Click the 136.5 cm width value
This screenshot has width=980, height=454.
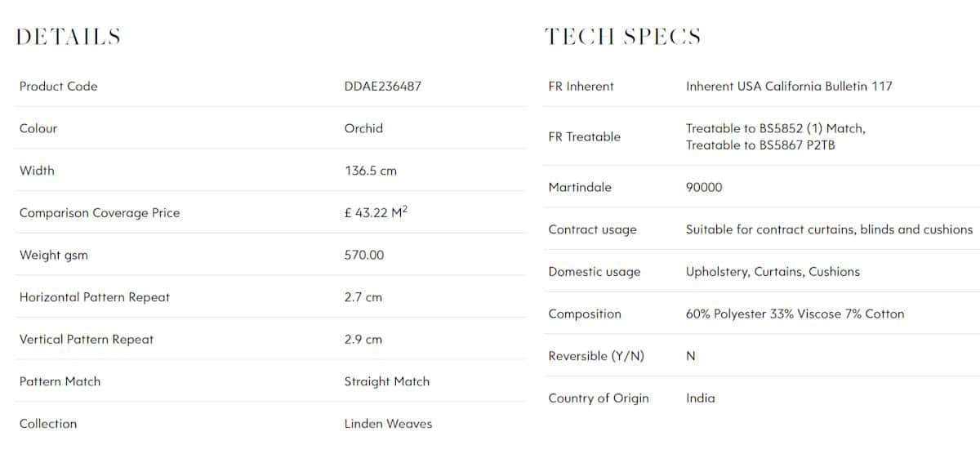371,171
